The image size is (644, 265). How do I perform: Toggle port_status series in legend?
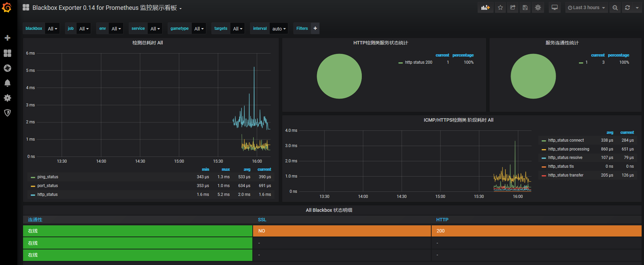coord(48,186)
